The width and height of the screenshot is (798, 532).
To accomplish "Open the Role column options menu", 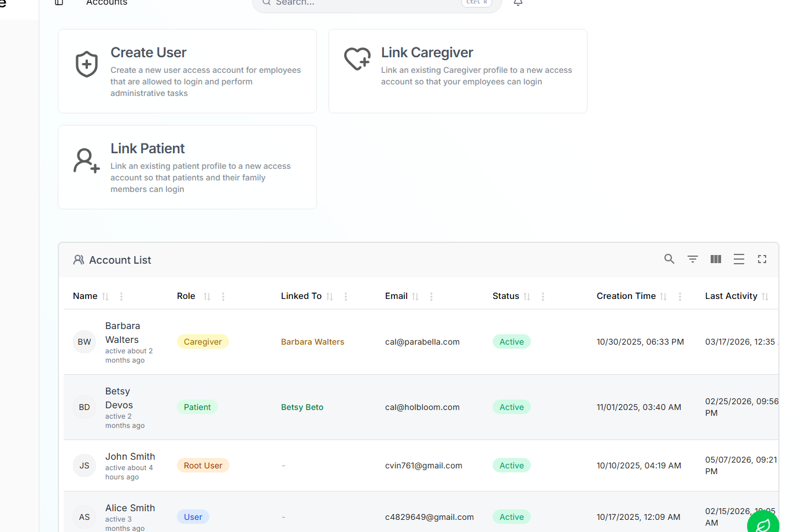I will tap(223, 297).
